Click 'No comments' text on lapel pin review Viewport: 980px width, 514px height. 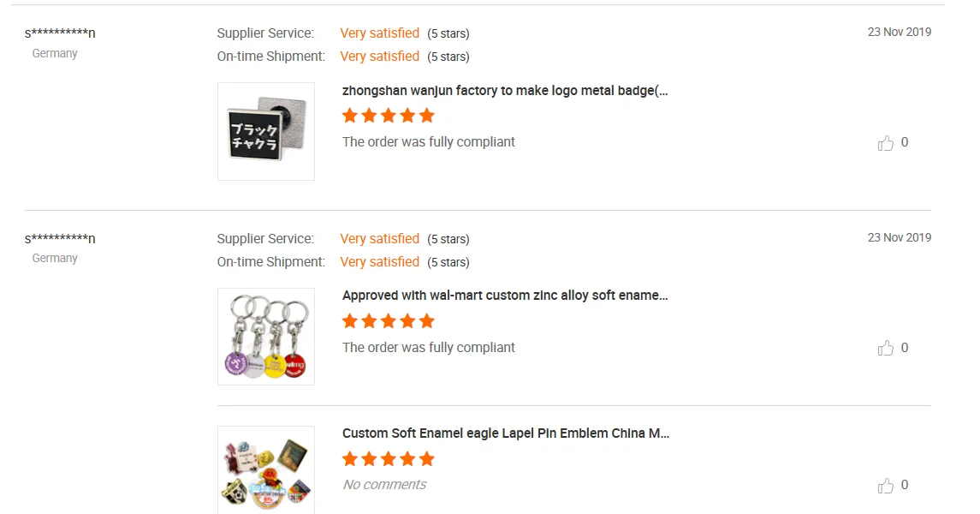(384, 485)
